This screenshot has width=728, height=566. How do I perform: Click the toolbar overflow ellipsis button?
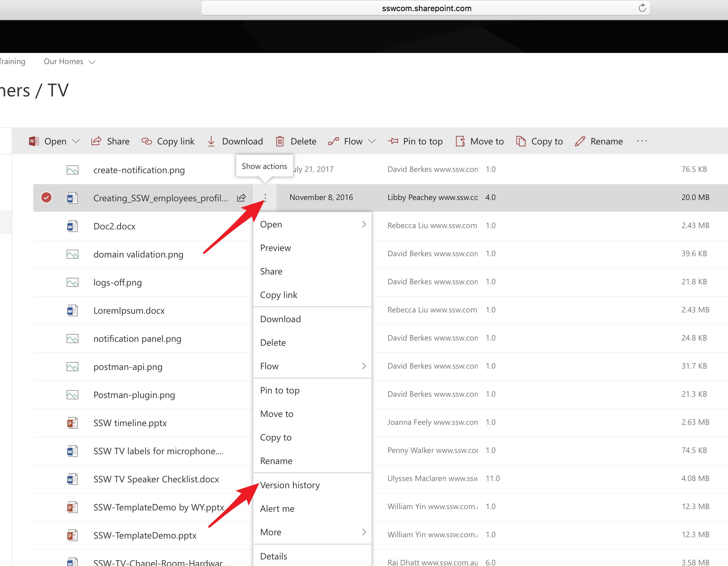642,141
